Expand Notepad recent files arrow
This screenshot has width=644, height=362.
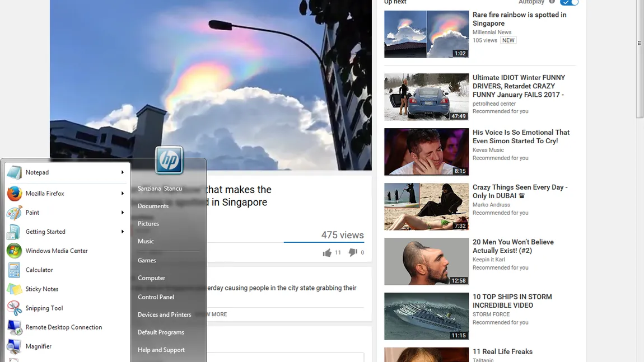coord(123,172)
